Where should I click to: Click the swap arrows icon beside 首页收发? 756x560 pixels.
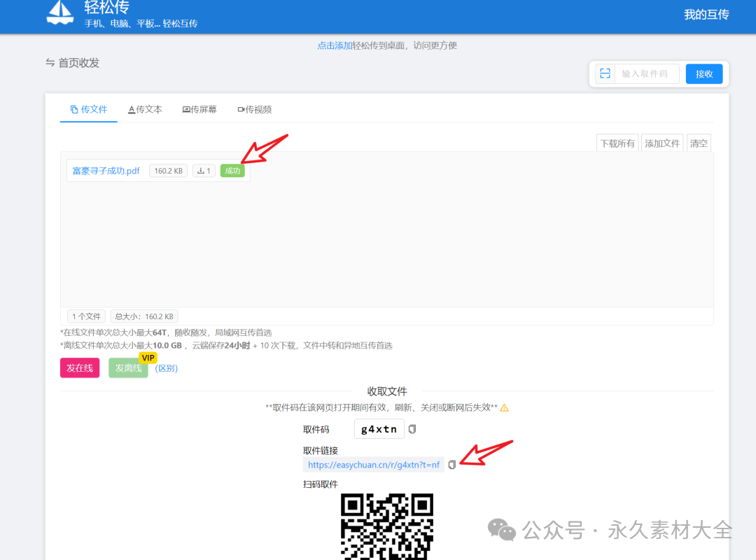click(49, 63)
